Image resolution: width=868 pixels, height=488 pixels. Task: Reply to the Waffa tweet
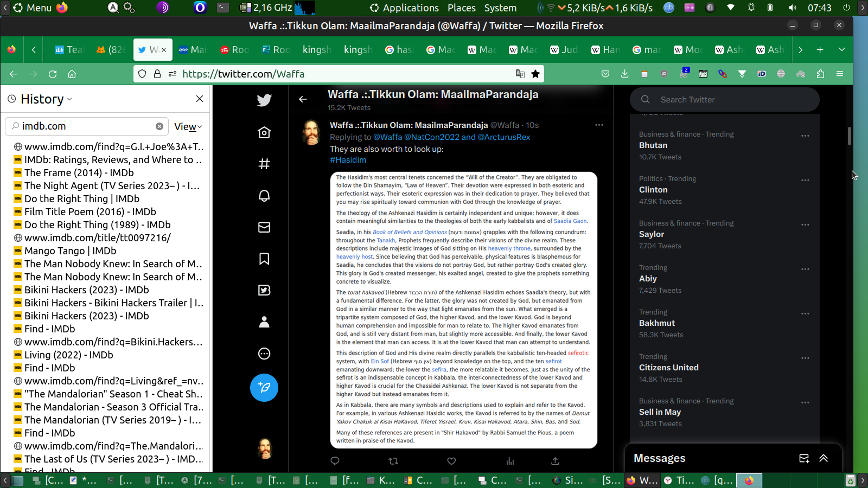(335, 461)
